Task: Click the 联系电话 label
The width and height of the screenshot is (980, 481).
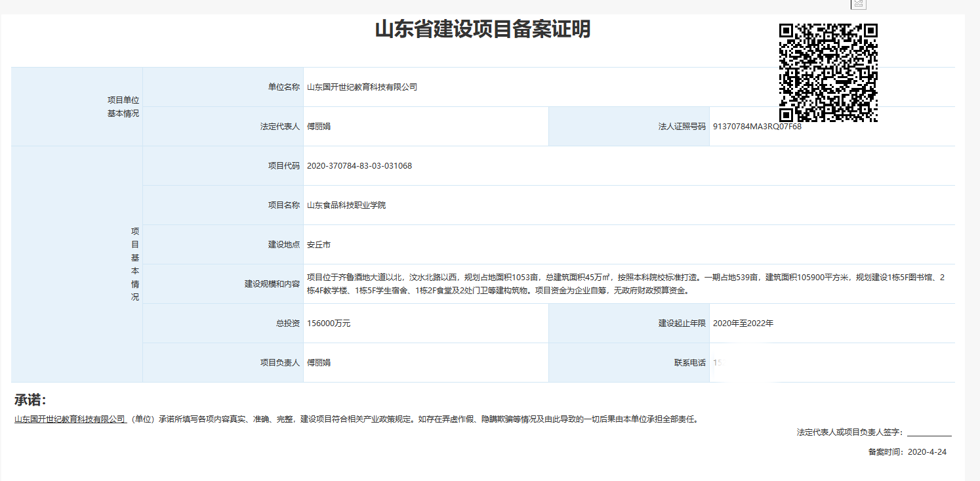Action: click(689, 363)
